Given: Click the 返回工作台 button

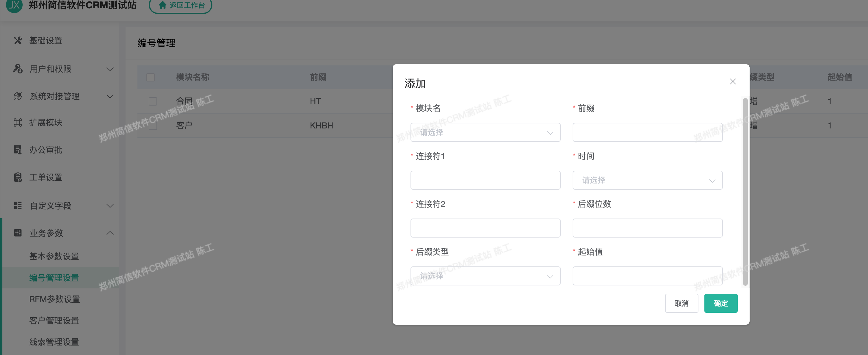Looking at the screenshot, I should click(181, 5).
